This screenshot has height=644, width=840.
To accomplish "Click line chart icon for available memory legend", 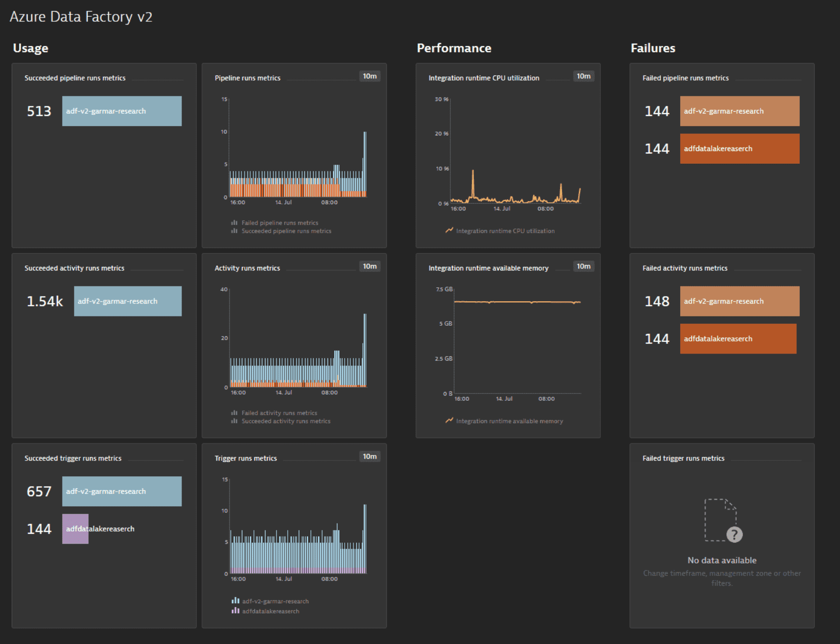I will click(x=449, y=421).
